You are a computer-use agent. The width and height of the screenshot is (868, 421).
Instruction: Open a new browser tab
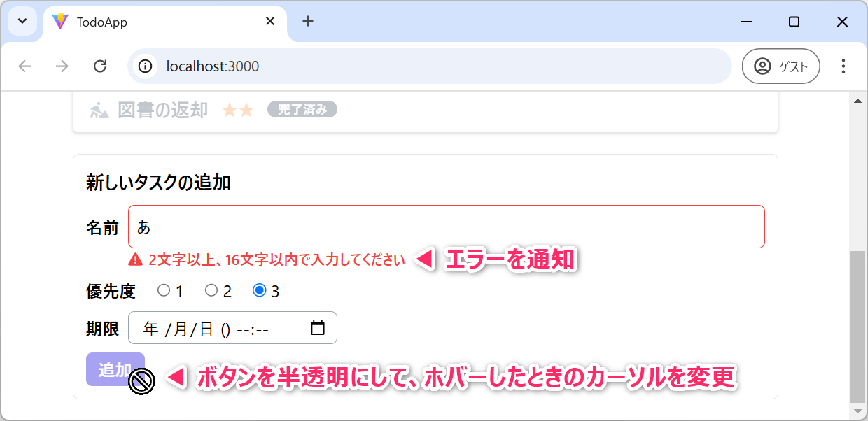pos(308,22)
